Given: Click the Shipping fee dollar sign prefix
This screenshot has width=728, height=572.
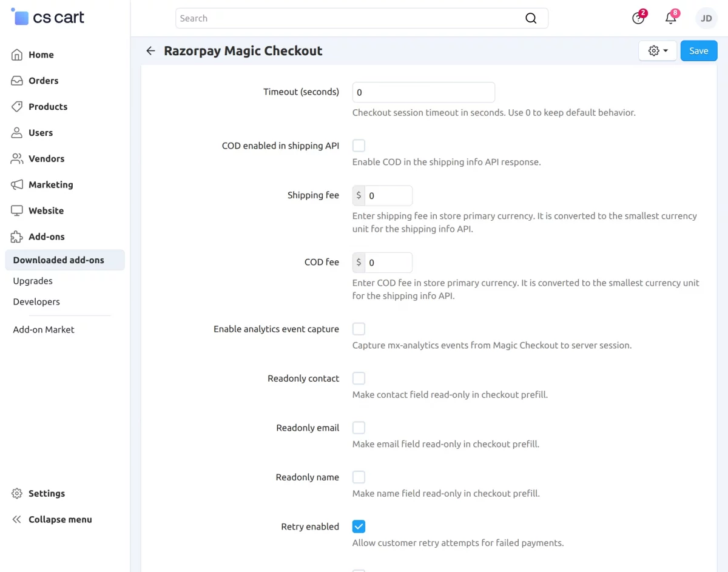Looking at the screenshot, I should [x=359, y=196].
